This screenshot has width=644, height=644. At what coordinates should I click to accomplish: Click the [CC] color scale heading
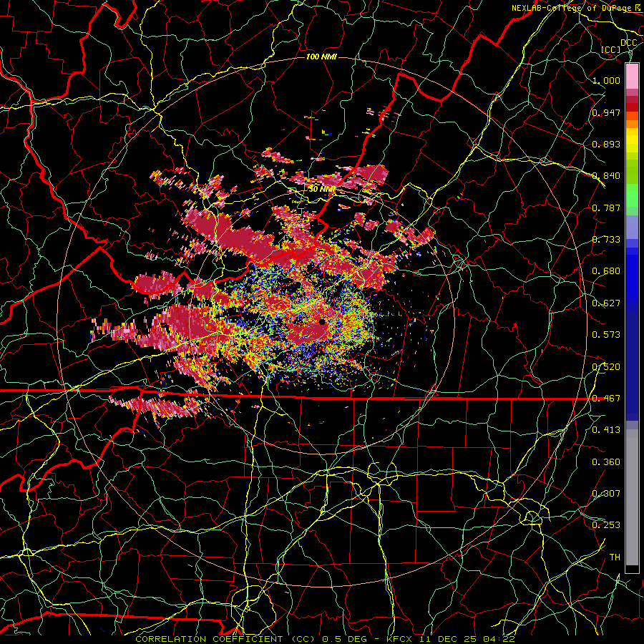[611, 49]
